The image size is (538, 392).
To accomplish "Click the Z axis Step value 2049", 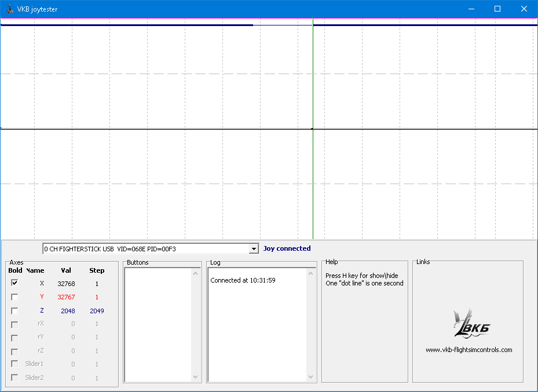I will tap(96, 310).
